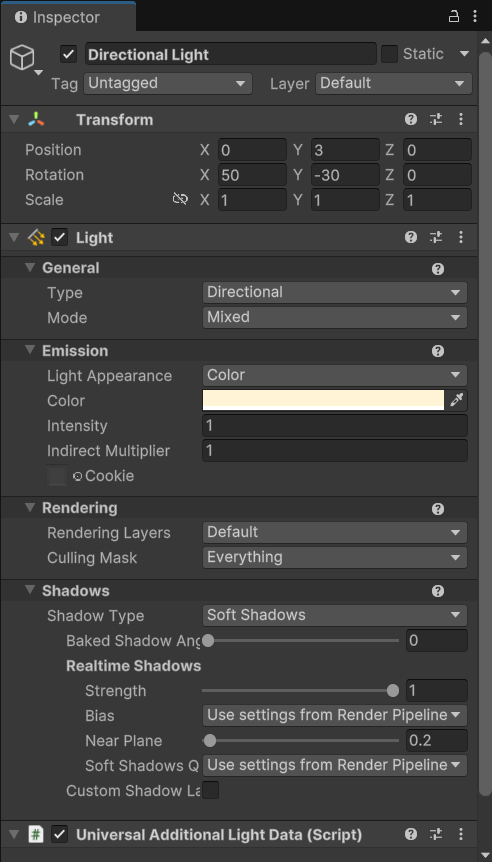The height and width of the screenshot is (862, 492).
Task: Click Position Y input field
Action: pos(345,150)
